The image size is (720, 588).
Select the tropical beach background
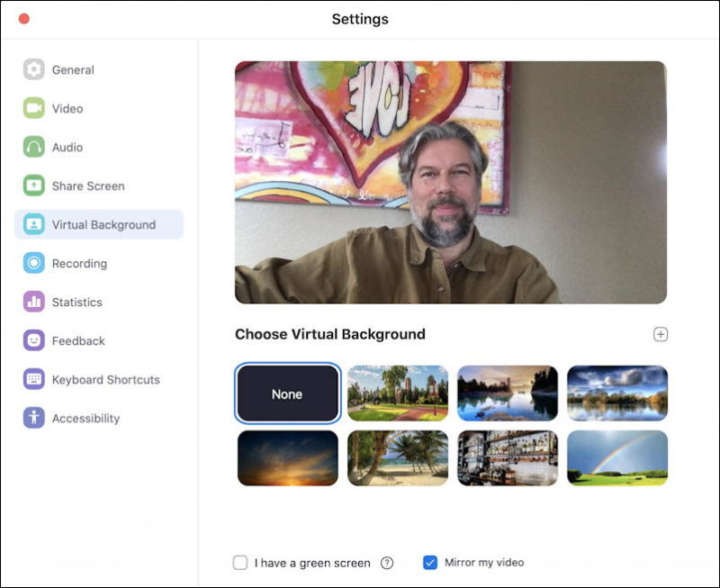pos(397,458)
